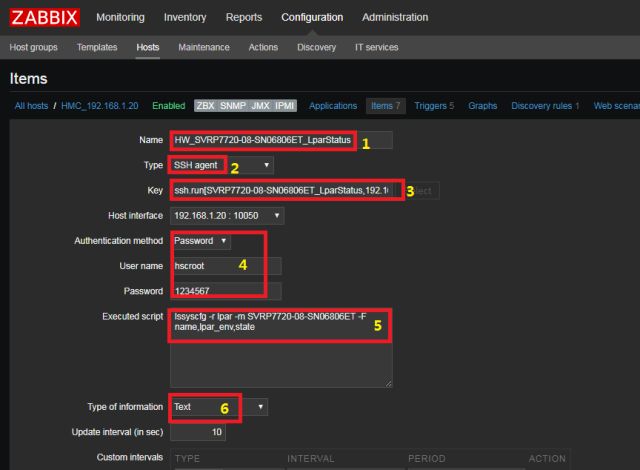Go to Templates submenu

[x=97, y=47]
